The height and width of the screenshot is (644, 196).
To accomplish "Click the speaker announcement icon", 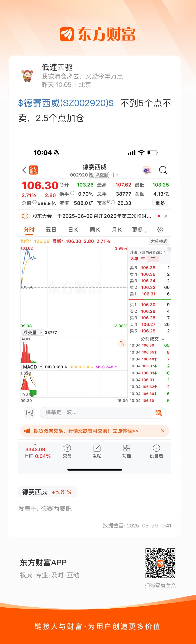I will click(25, 216).
